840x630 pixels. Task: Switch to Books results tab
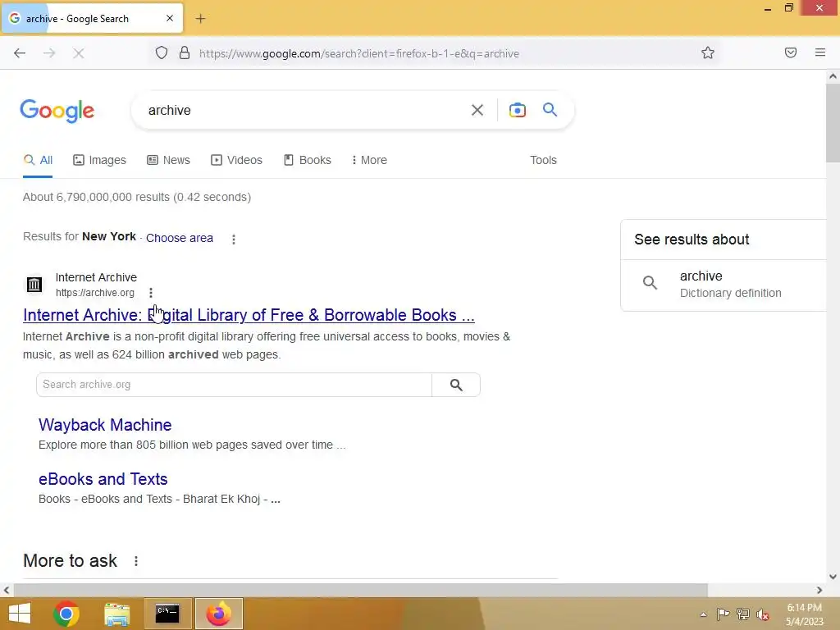(308, 160)
